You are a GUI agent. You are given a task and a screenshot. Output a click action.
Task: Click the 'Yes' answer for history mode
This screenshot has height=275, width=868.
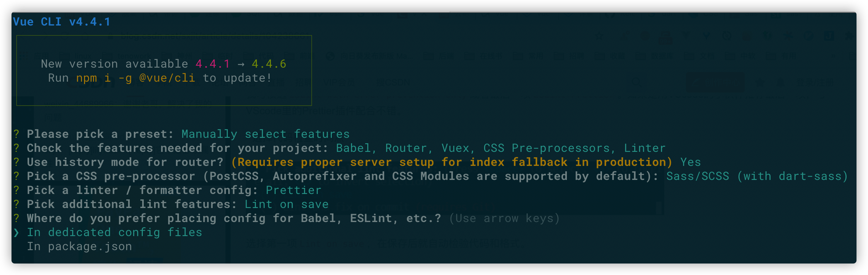690,162
